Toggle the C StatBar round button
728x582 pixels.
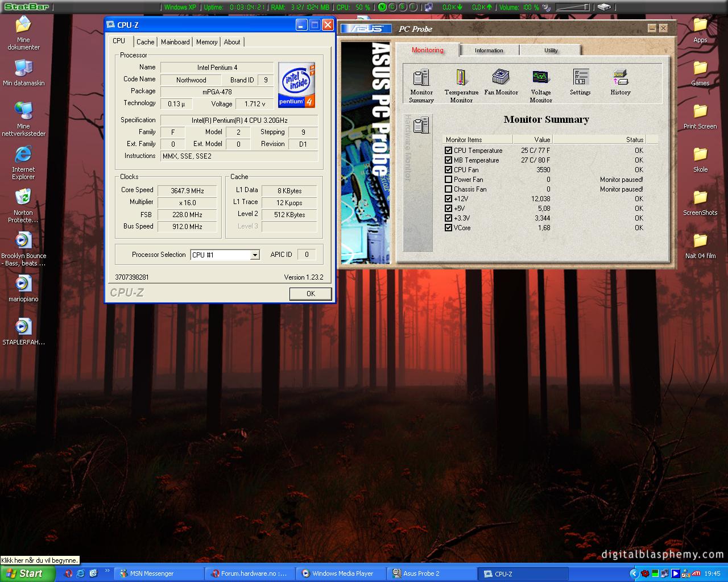(x=392, y=7)
